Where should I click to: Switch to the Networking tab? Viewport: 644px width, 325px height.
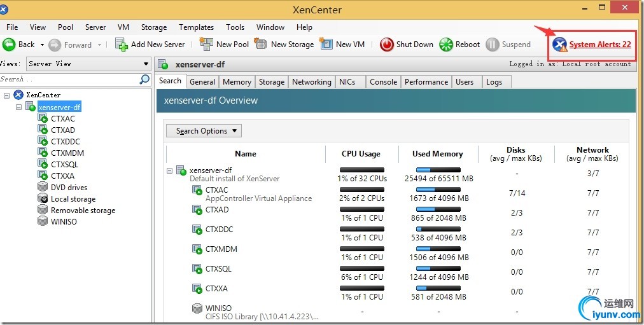312,81
